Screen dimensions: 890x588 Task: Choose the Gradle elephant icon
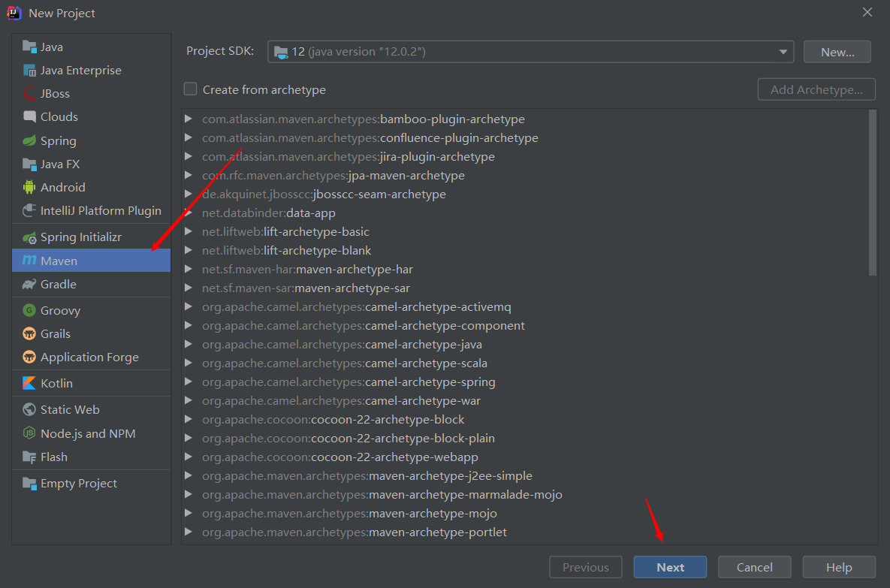(29, 284)
